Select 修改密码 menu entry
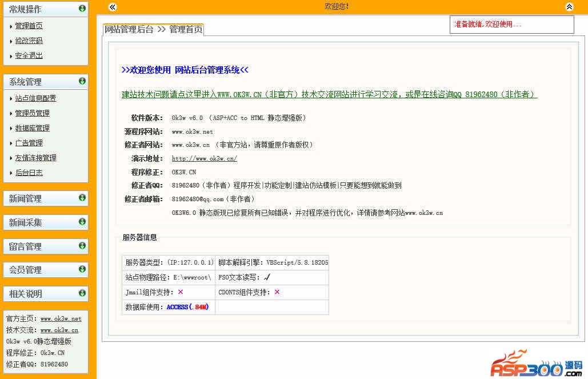Image resolution: width=588 pixels, height=379 pixels. (x=29, y=41)
